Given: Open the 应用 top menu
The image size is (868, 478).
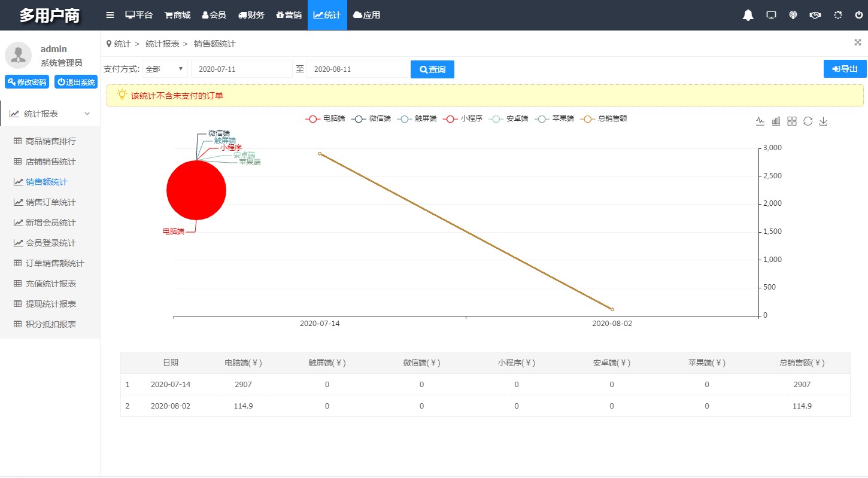Looking at the screenshot, I should pyautogui.click(x=366, y=15).
